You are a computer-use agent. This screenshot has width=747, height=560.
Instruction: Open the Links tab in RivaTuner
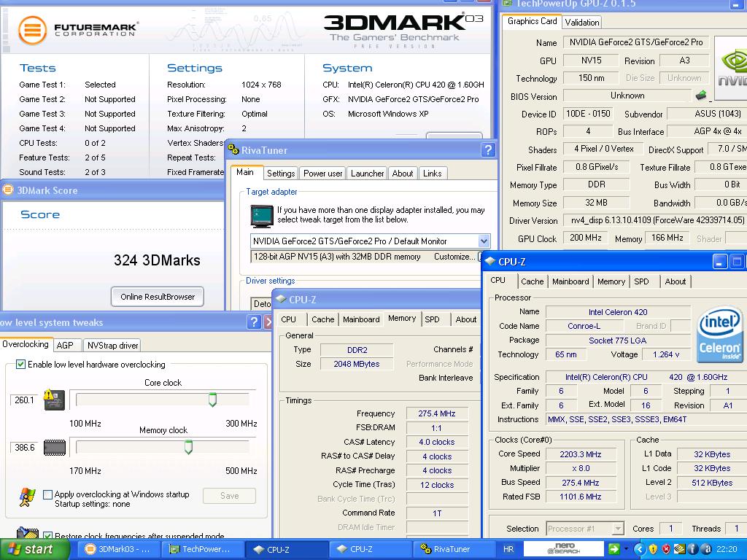click(432, 174)
